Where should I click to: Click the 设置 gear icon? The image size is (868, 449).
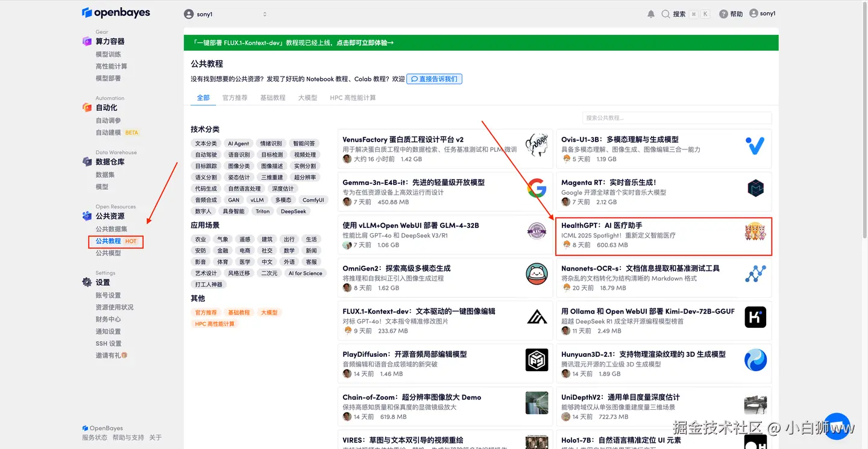click(87, 282)
